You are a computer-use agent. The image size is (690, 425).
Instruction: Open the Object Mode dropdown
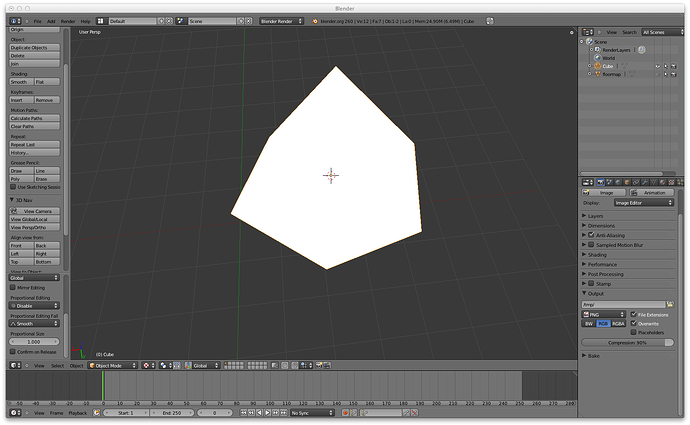pyautogui.click(x=113, y=366)
